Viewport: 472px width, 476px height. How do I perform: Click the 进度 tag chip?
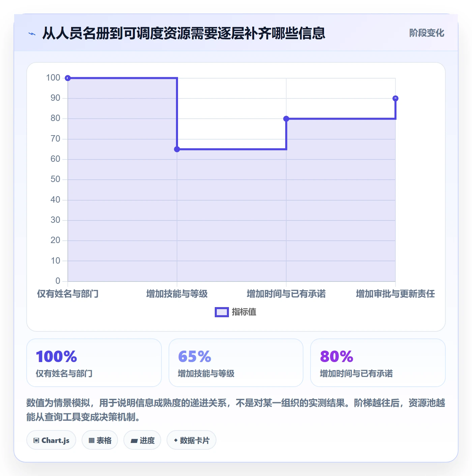tap(142, 440)
